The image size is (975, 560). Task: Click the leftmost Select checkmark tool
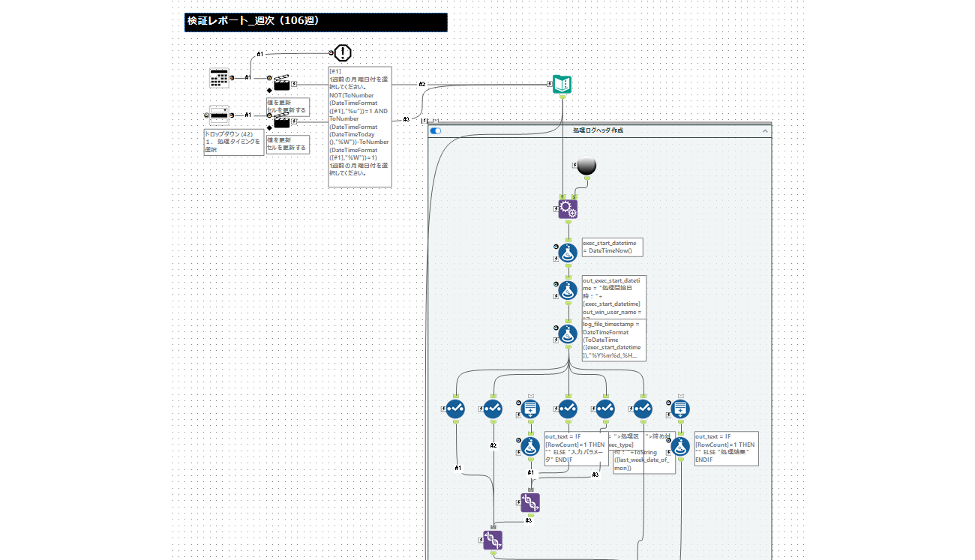(455, 409)
